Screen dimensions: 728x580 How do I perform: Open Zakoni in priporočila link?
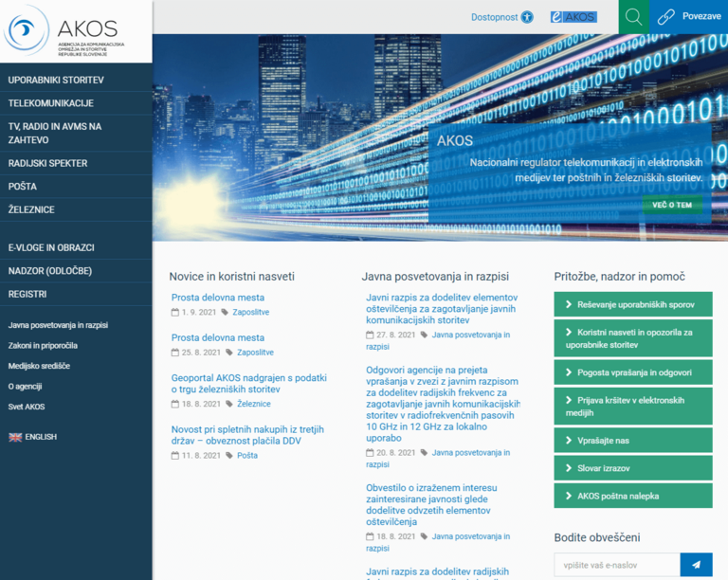coord(43,346)
